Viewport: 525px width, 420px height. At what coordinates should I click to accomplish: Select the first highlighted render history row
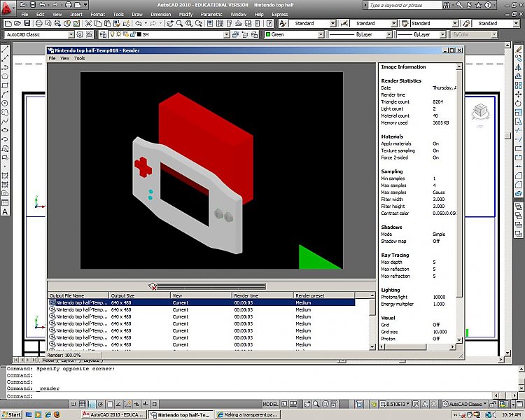click(x=202, y=302)
